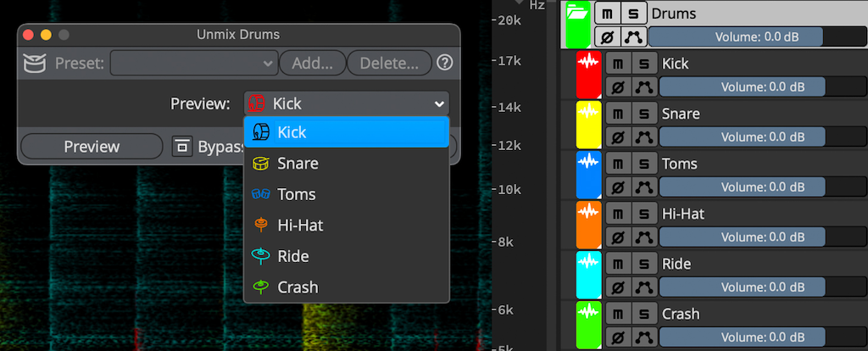
Task: Invert phase of the Snare layer
Action: 618,137
